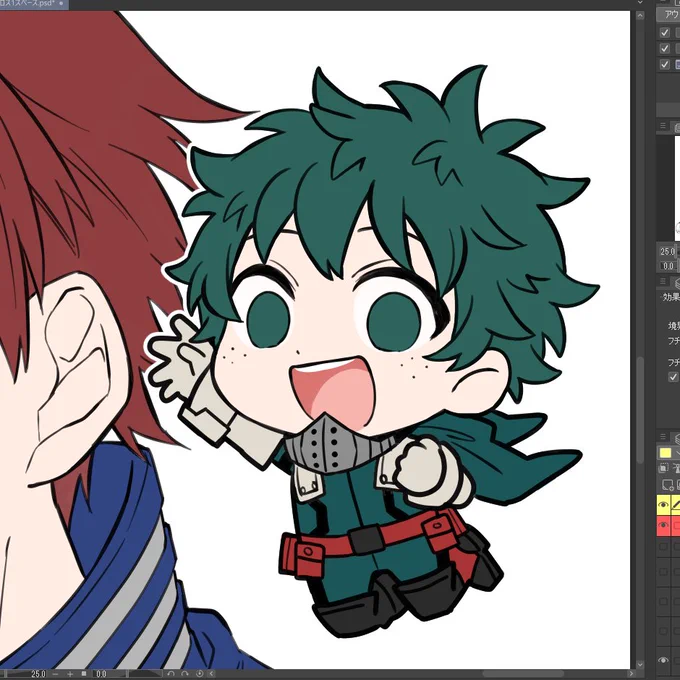Click the horizontal scroll left arrow
Viewport: 680px width, 680px height.
coord(212,674)
